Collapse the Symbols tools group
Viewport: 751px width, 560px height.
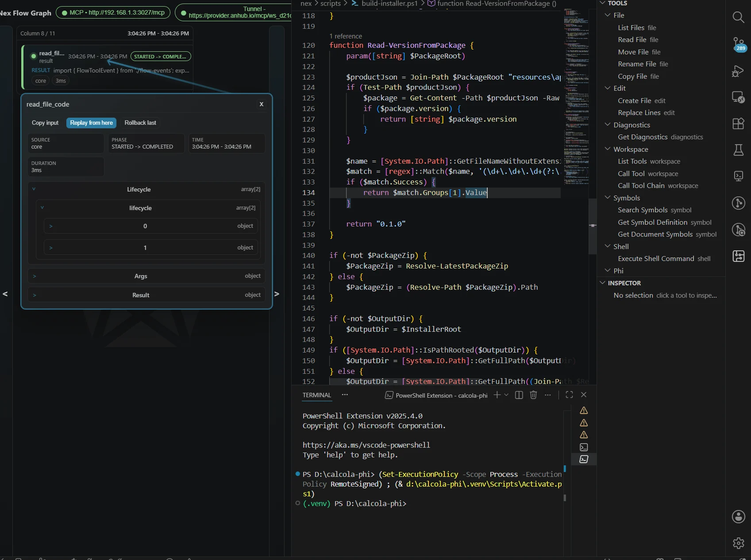pyautogui.click(x=608, y=198)
